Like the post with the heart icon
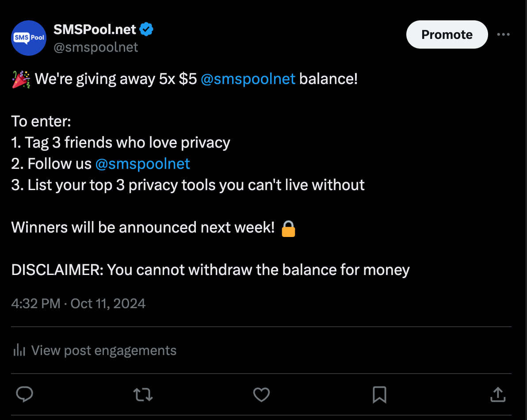 [261, 394]
